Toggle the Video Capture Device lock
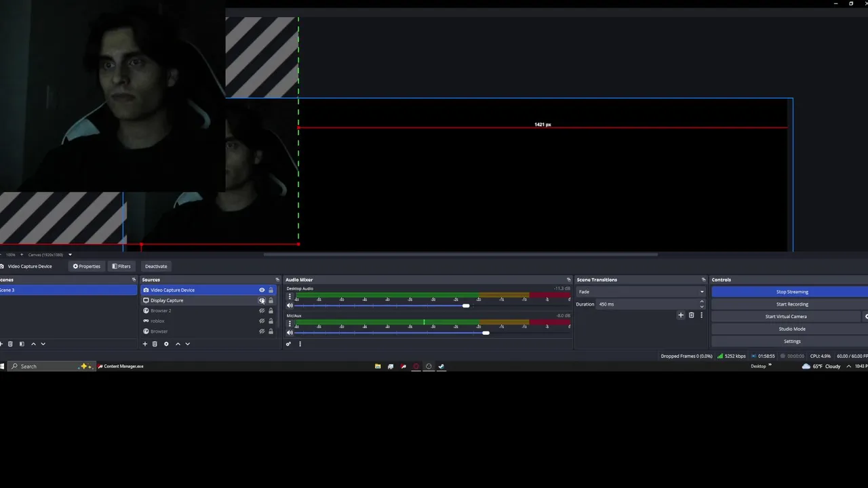The image size is (868, 488). pyautogui.click(x=271, y=290)
